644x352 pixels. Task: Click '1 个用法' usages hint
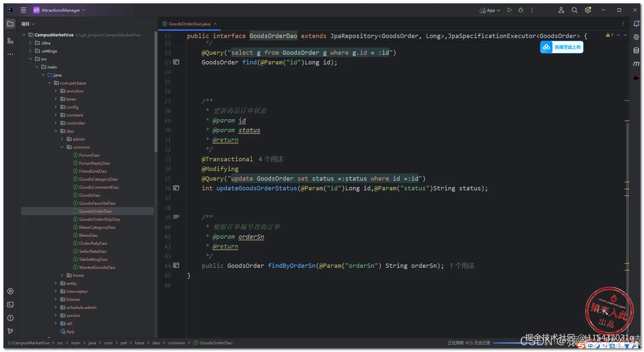462,266
